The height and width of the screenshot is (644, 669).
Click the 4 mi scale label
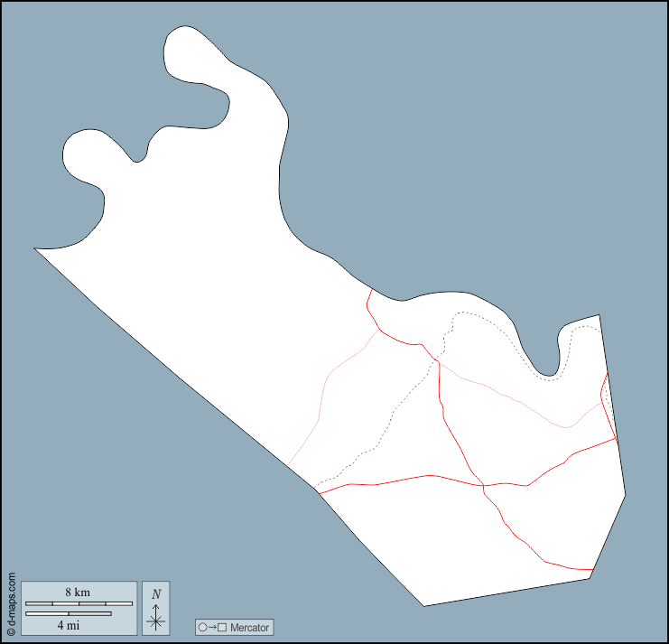point(68,624)
